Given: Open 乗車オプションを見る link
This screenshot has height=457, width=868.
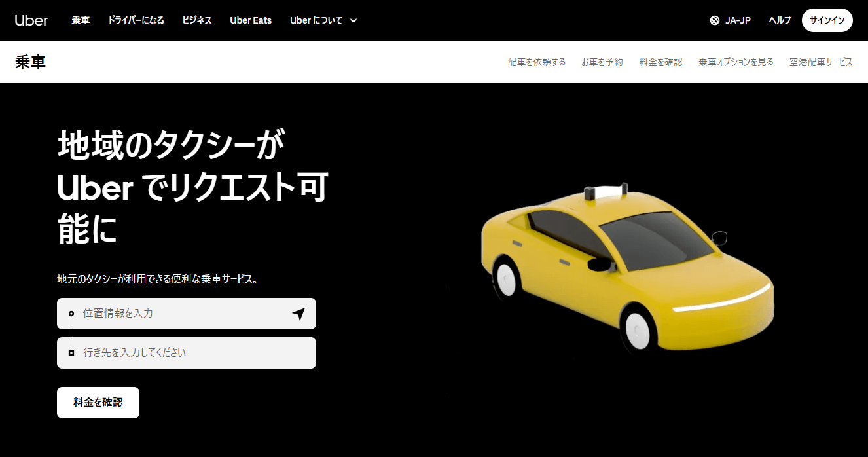Looking at the screenshot, I should click(736, 62).
